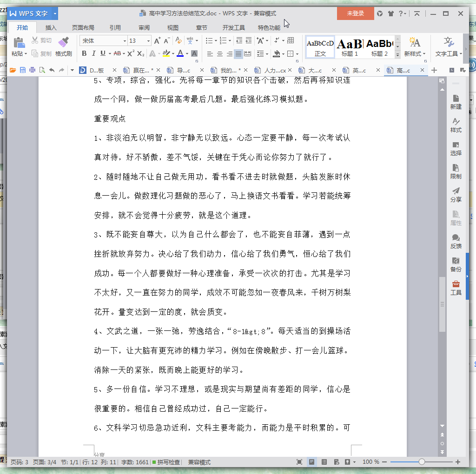Open Styles (样式) pane in right sidebar
Viewport: 476px width, 474px height.
tap(456, 125)
